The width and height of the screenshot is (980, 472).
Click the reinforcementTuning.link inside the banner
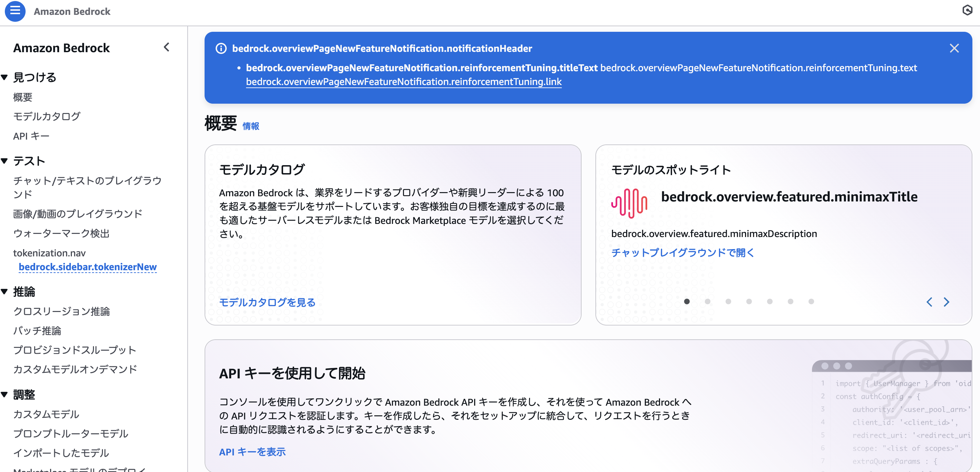(x=404, y=82)
